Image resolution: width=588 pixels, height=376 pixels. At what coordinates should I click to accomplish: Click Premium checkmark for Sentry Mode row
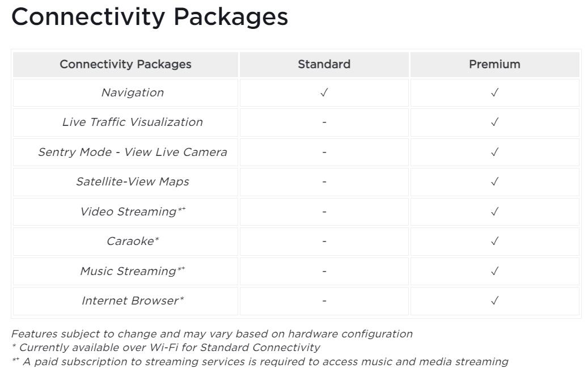click(x=494, y=152)
